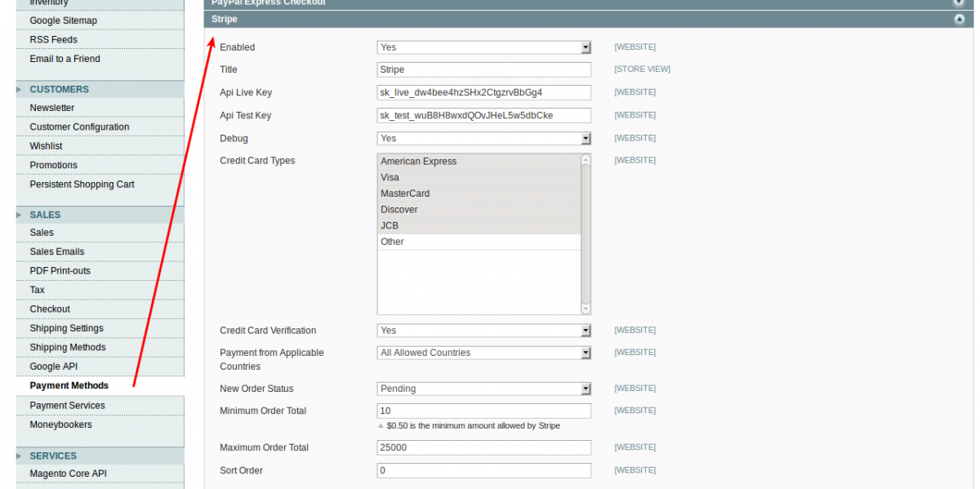Open the Enabled dropdown
Image resolution: width=980 pixels, height=489 pixels.
click(x=483, y=47)
